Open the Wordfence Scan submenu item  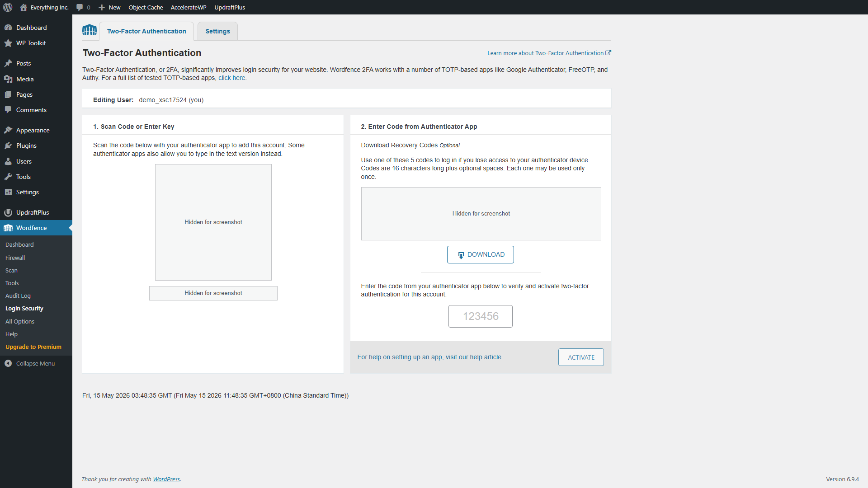pyautogui.click(x=12, y=270)
